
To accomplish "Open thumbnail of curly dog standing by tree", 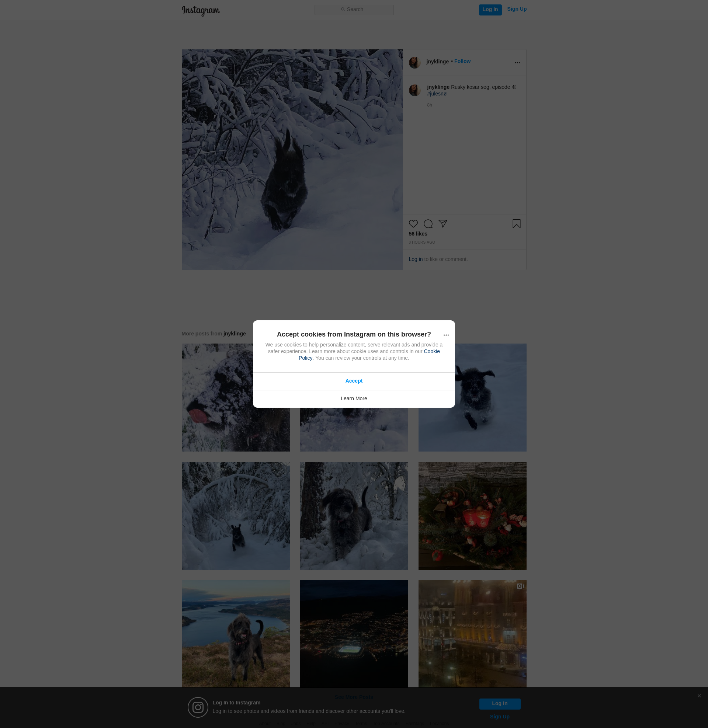I will 354,516.
